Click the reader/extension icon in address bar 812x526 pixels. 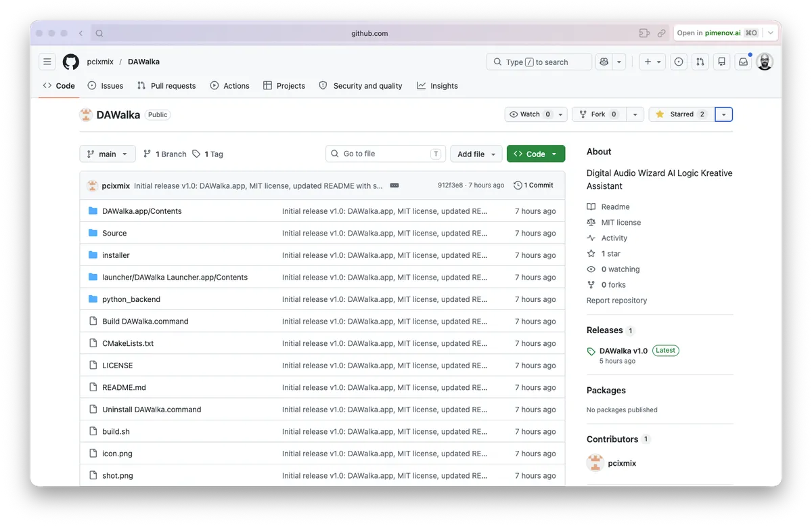click(644, 33)
